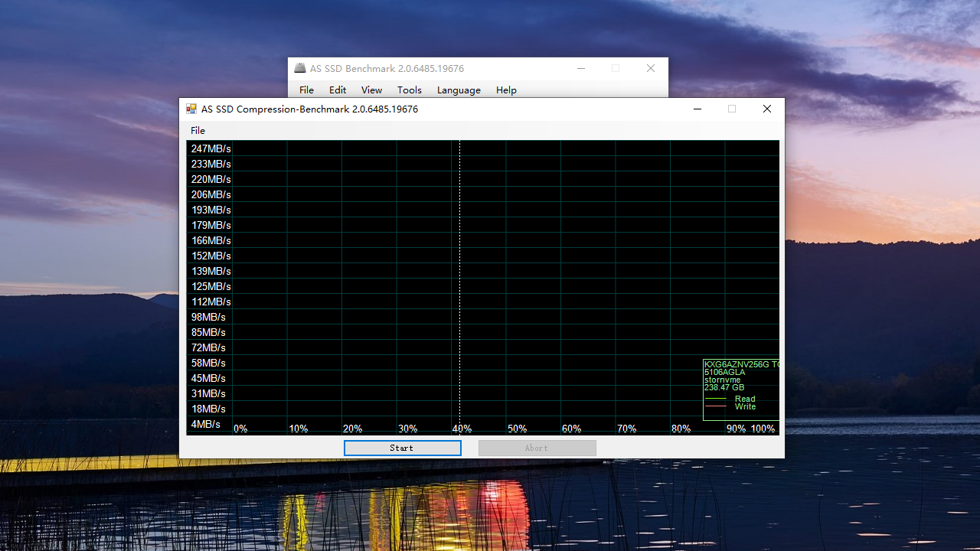Viewport: 980px width, 551px height.
Task: Minimize the main AS SSD Benchmark window
Action: (581, 68)
